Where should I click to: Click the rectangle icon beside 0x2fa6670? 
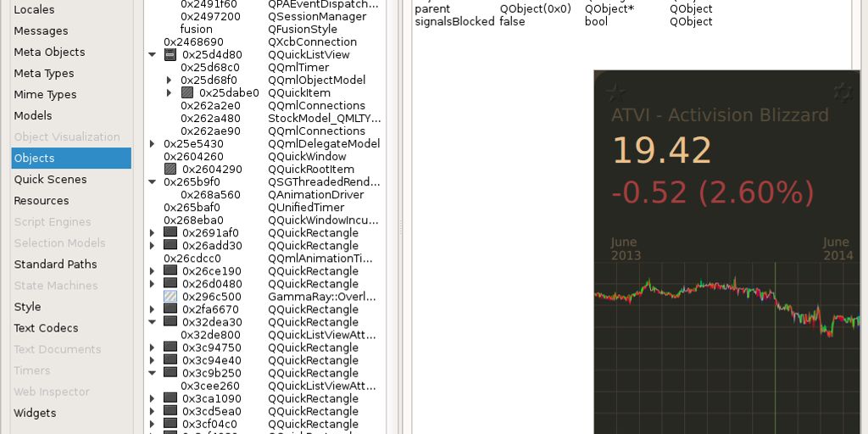tap(170, 309)
